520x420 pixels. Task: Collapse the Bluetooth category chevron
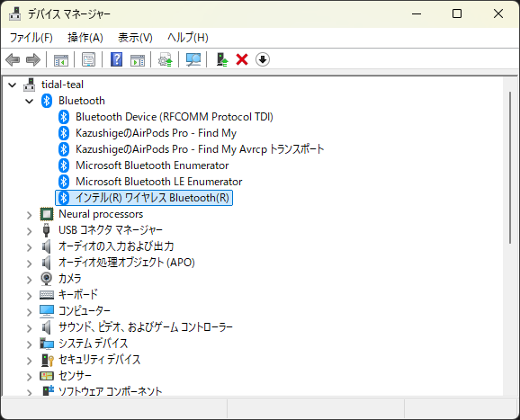point(30,101)
